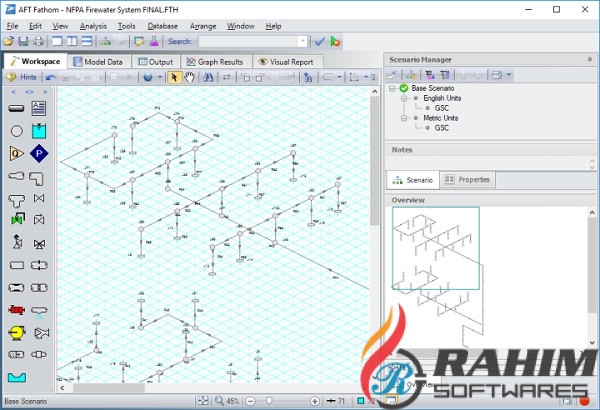Collapse the Metric Units tree node
600x410 pixels.
(404, 118)
